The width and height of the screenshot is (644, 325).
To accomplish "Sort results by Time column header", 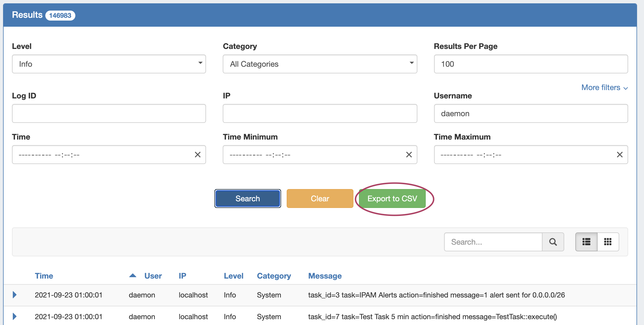I will [44, 276].
